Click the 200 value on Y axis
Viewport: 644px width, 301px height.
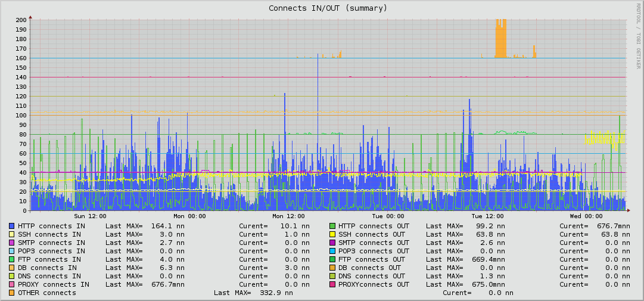tap(21, 20)
